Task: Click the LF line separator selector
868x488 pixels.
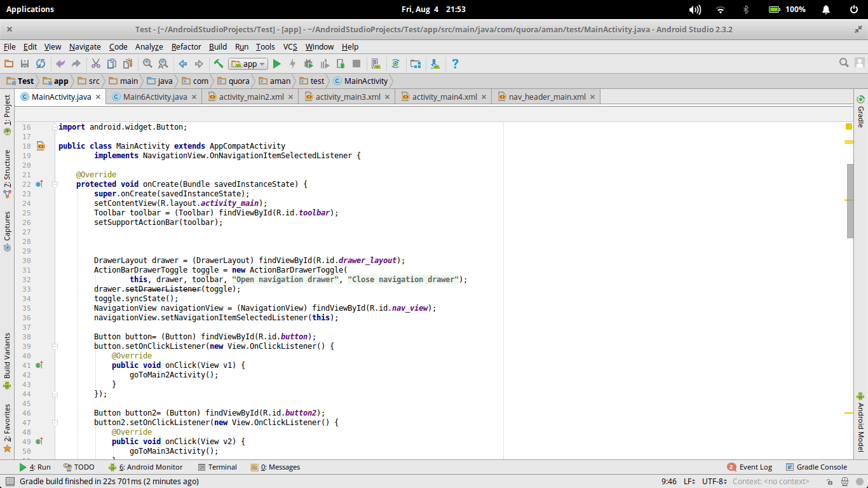Action: [x=689, y=482]
